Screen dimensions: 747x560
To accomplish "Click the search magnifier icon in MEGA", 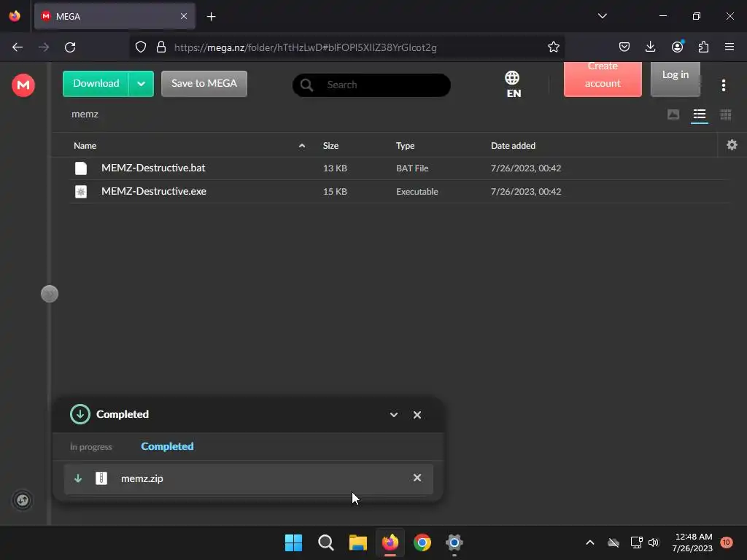I will tap(307, 85).
